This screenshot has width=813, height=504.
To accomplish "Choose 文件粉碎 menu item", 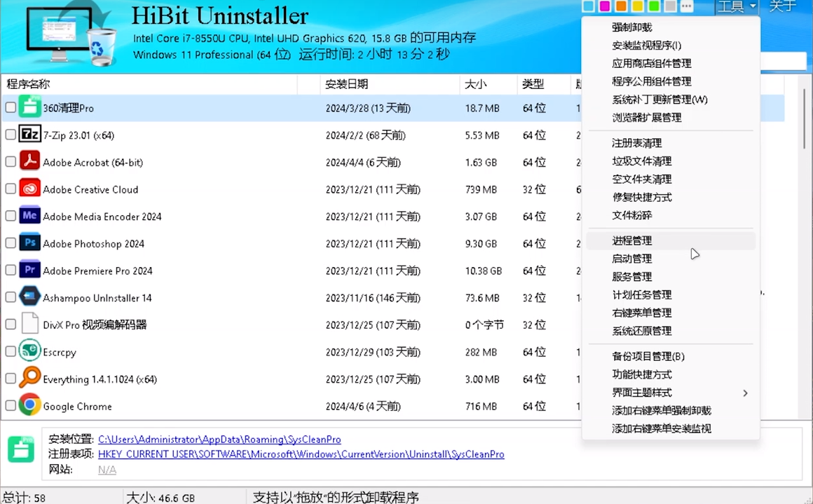I will point(671,215).
